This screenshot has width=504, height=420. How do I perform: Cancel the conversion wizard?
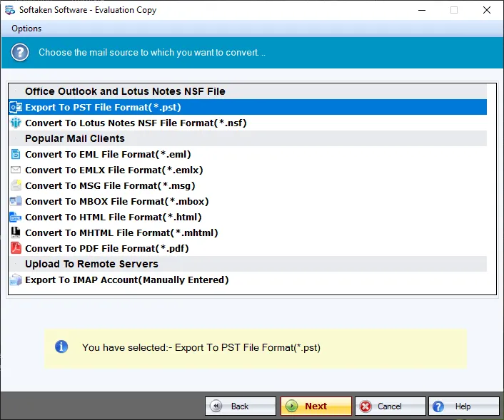pyautogui.click(x=390, y=406)
